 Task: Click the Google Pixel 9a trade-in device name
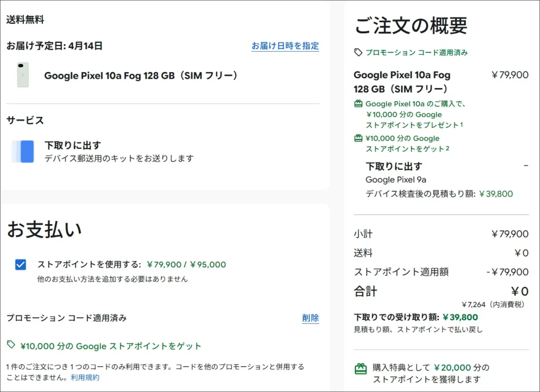click(394, 180)
